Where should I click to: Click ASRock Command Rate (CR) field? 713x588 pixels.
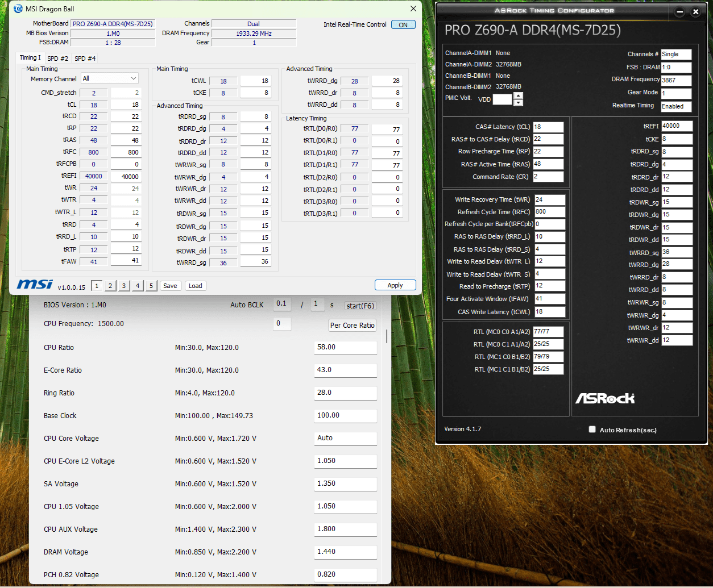click(x=548, y=177)
